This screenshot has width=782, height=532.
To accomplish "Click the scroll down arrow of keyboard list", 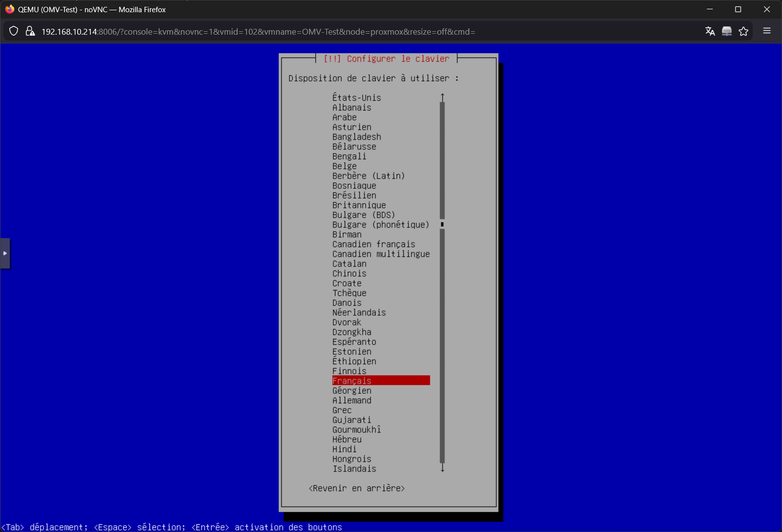I will 442,469.
